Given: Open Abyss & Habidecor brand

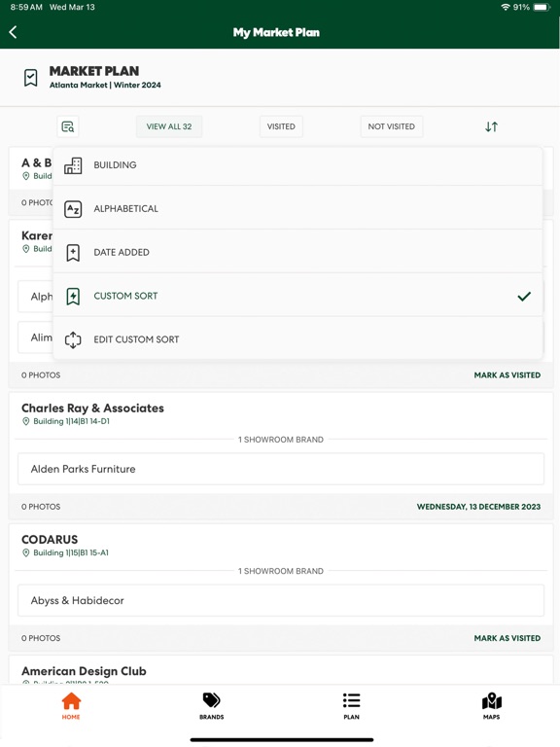Looking at the screenshot, I should [x=281, y=601].
